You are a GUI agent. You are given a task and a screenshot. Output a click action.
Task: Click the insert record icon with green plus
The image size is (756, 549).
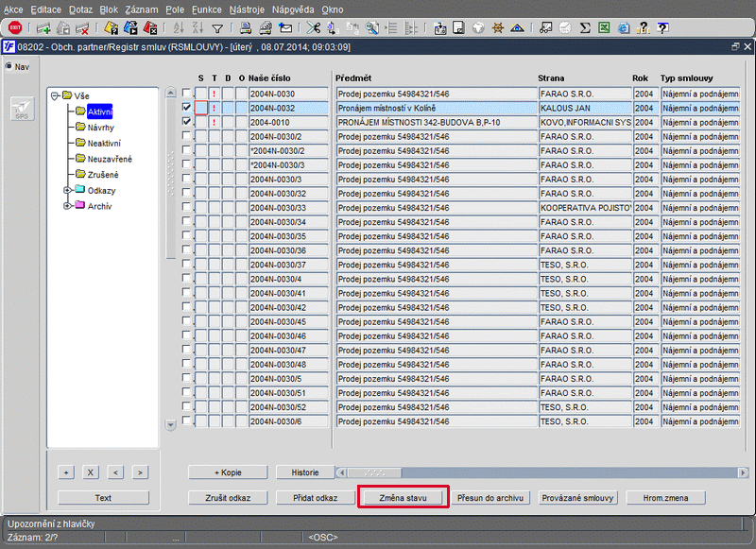coord(43,28)
